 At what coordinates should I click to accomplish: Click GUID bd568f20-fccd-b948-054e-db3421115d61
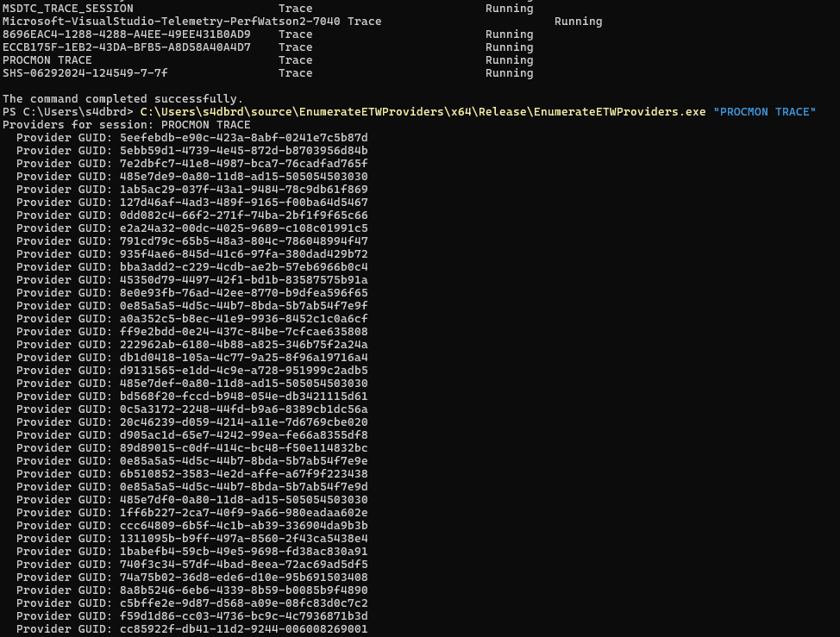[x=244, y=397]
